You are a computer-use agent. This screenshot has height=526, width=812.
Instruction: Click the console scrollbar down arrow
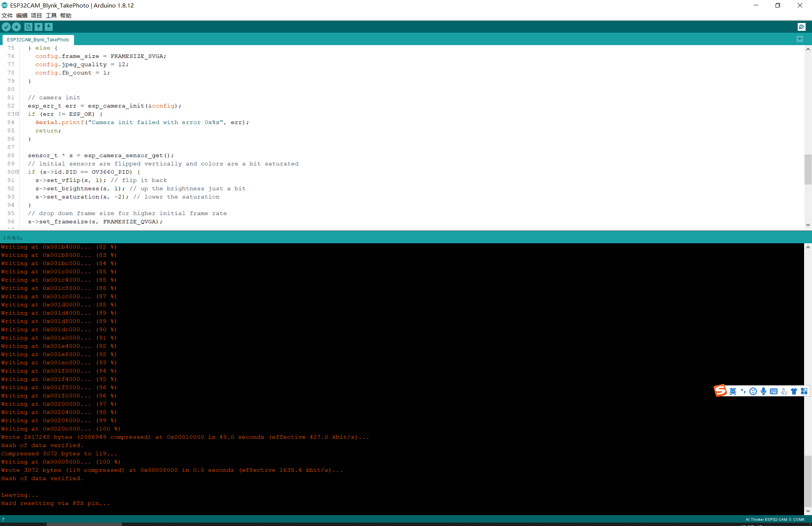pos(808,511)
